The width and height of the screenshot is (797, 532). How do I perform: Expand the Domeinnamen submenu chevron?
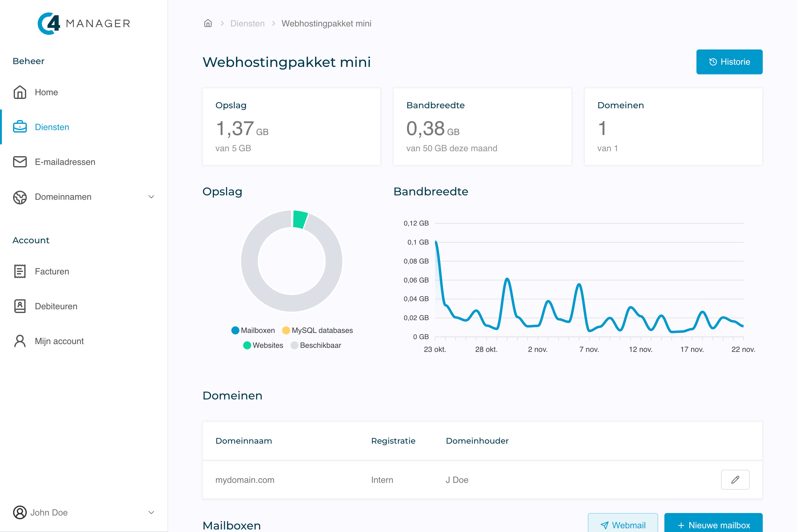(152, 197)
